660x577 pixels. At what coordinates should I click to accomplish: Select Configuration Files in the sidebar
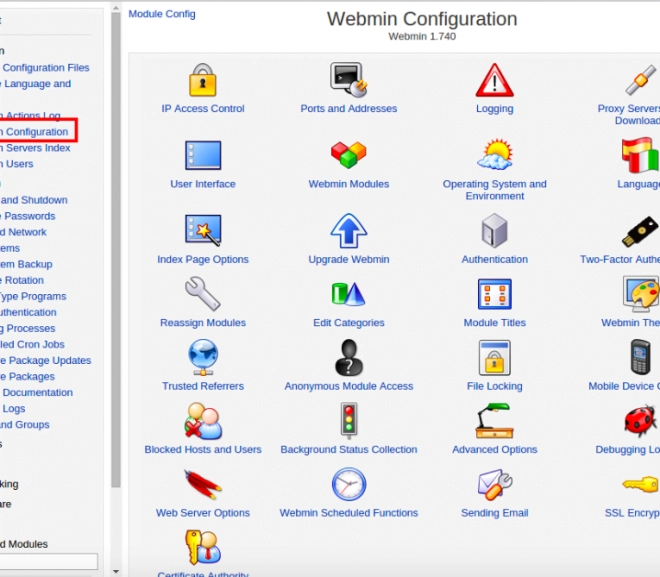pos(44,68)
